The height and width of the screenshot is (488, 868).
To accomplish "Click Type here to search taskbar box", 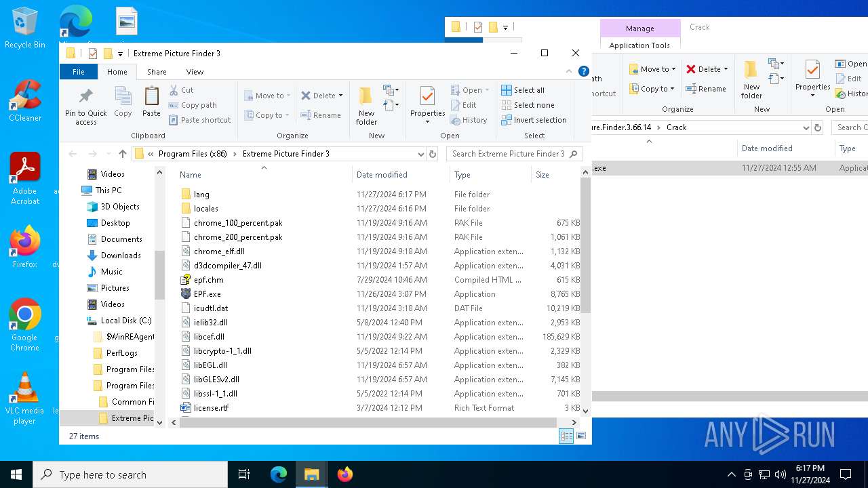I will pos(130,474).
